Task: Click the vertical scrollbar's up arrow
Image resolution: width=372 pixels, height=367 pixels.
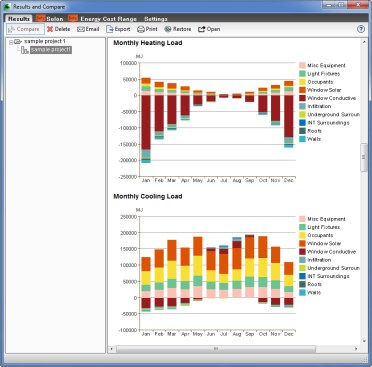Action: pos(364,42)
